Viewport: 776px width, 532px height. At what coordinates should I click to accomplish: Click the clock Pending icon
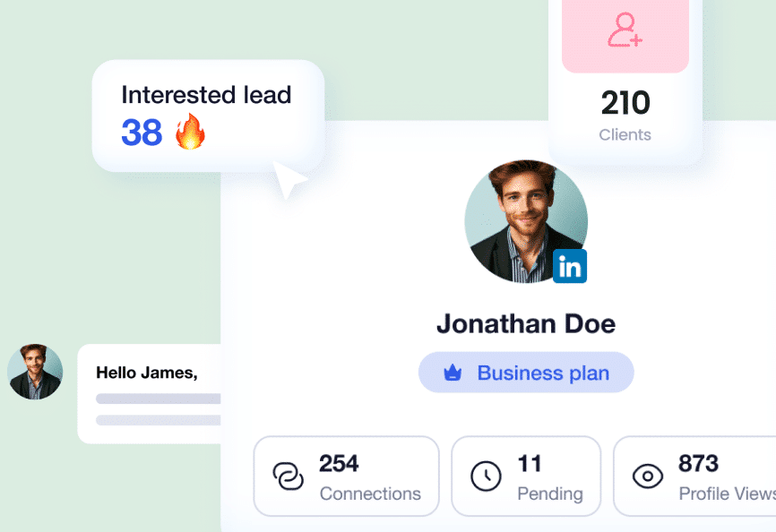[486, 476]
